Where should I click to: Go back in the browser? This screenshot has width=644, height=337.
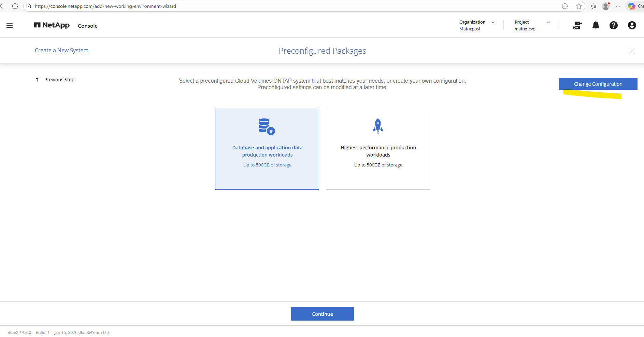tap(3, 6)
